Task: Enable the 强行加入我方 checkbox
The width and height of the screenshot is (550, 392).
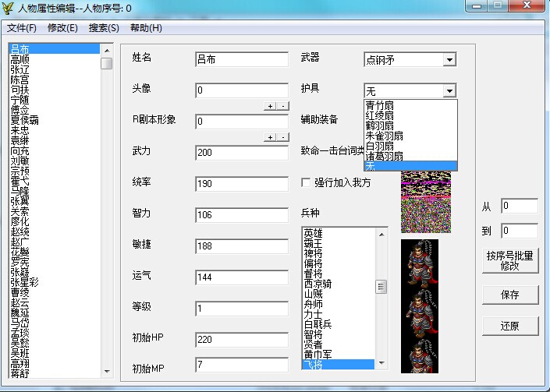Action: click(x=307, y=183)
